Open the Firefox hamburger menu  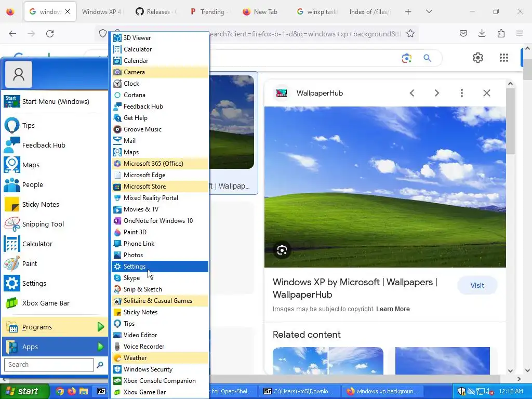519,33
